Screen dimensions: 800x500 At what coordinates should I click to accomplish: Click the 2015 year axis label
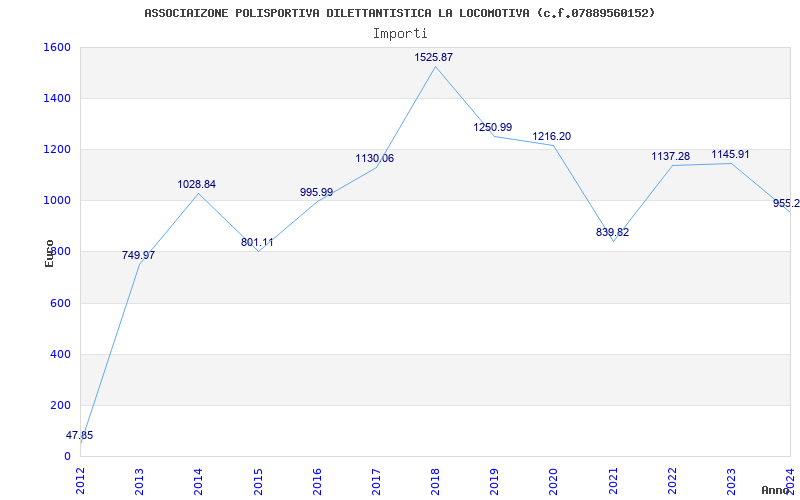click(x=258, y=481)
